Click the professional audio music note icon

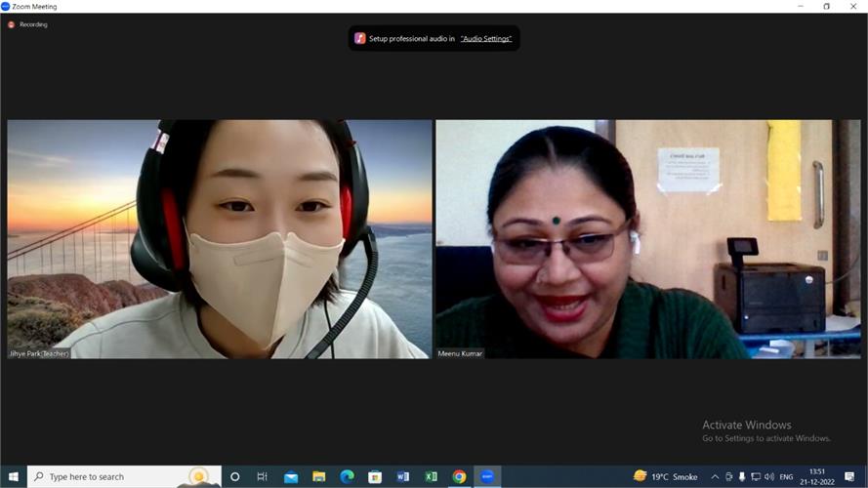pyautogui.click(x=360, y=38)
